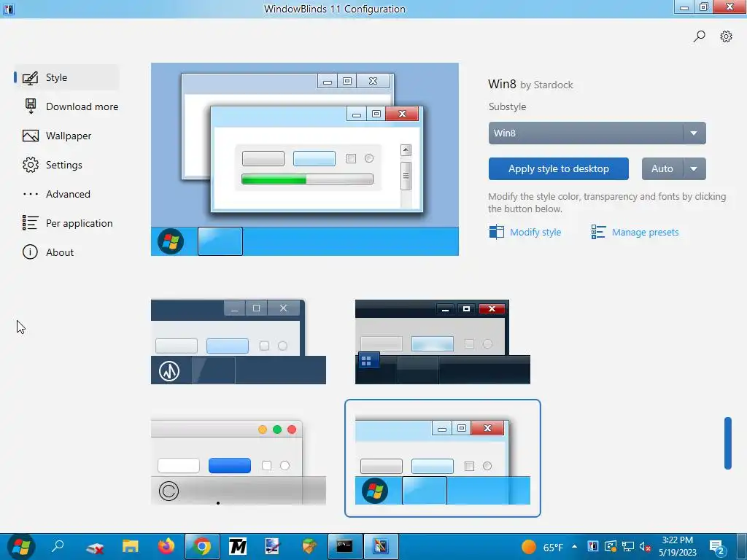The height and width of the screenshot is (560, 747).
Task: Click the WindowBlinds taskbar icon
Action: click(x=381, y=546)
